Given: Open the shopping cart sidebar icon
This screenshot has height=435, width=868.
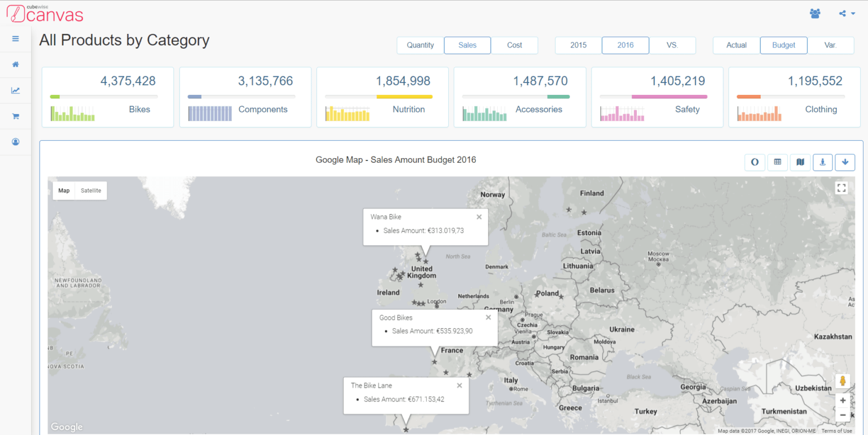Looking at the screenshot, I should 15,116.
